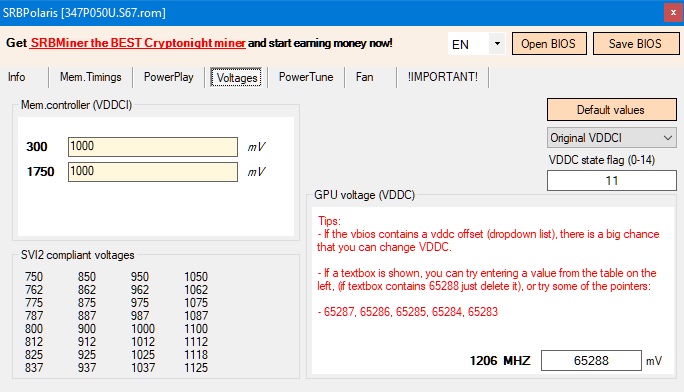Viewport: 684px width, 392px height.
Task: Switch to the Info tab
Action: [17, 77]
